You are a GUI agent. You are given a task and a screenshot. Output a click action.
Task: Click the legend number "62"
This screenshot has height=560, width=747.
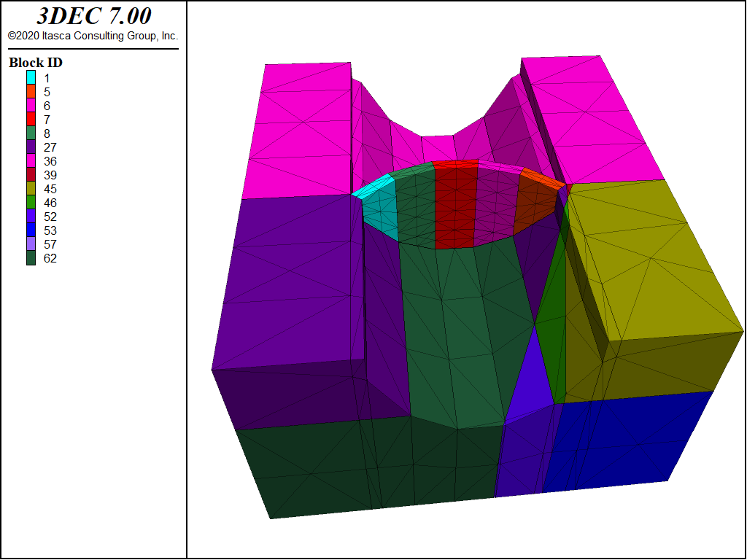50,258
